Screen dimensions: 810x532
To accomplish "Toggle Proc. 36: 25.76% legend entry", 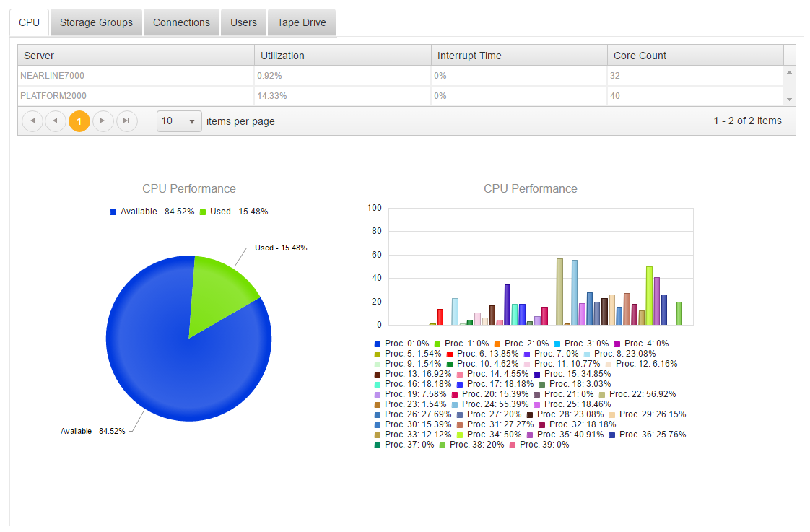I will point(648,435).
